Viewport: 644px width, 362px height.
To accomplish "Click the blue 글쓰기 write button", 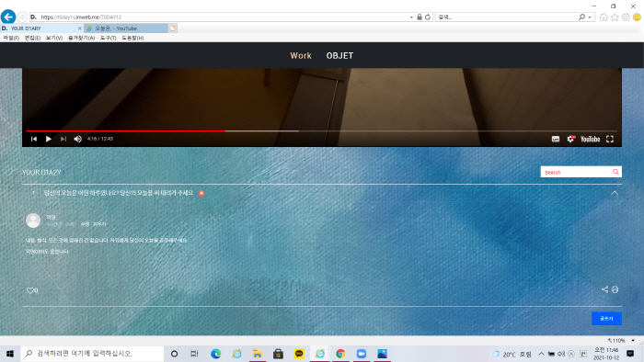I will click(x=606, y=319).
